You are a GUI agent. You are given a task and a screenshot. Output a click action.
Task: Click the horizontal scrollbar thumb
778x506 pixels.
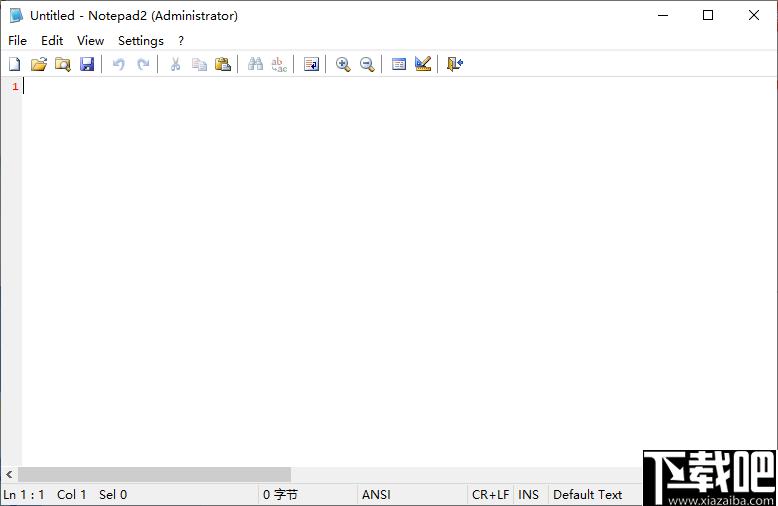tap(155, 474)
